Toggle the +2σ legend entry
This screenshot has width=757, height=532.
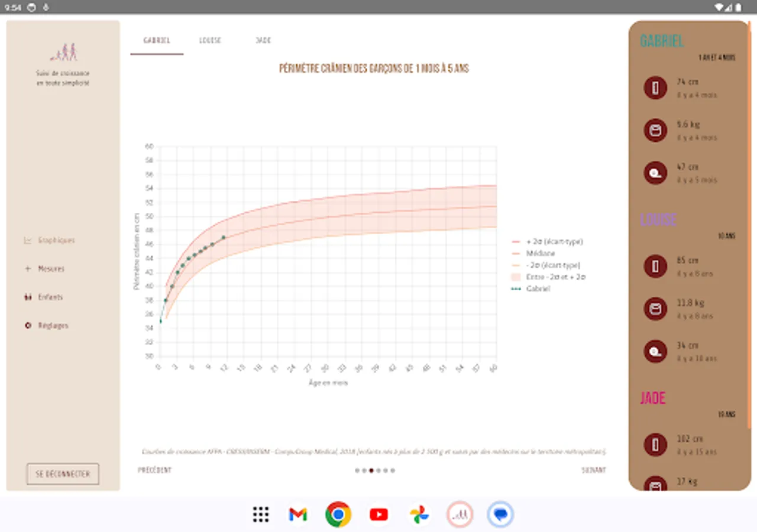coord(547,242)
